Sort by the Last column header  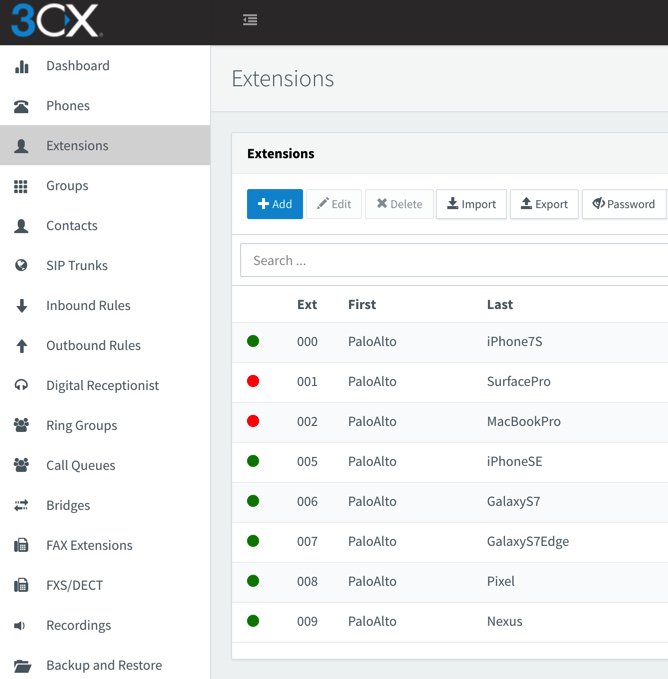click(x=500, y=304)
